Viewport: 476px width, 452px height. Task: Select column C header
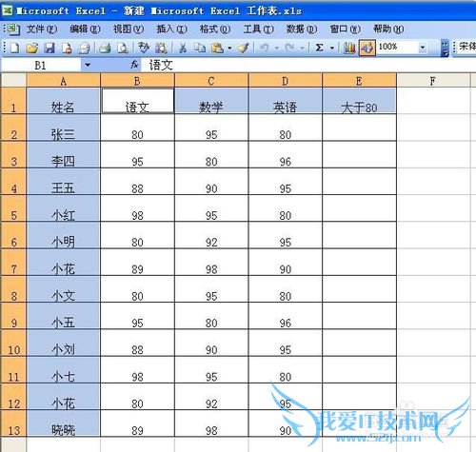(x=211, y=81)
